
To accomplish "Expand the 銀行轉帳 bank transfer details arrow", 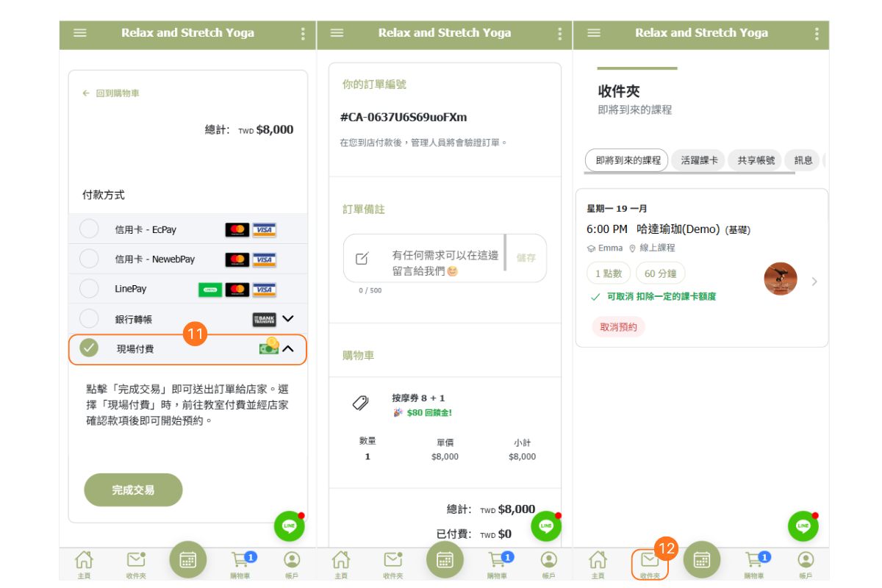I will click(x=288, y=319).
